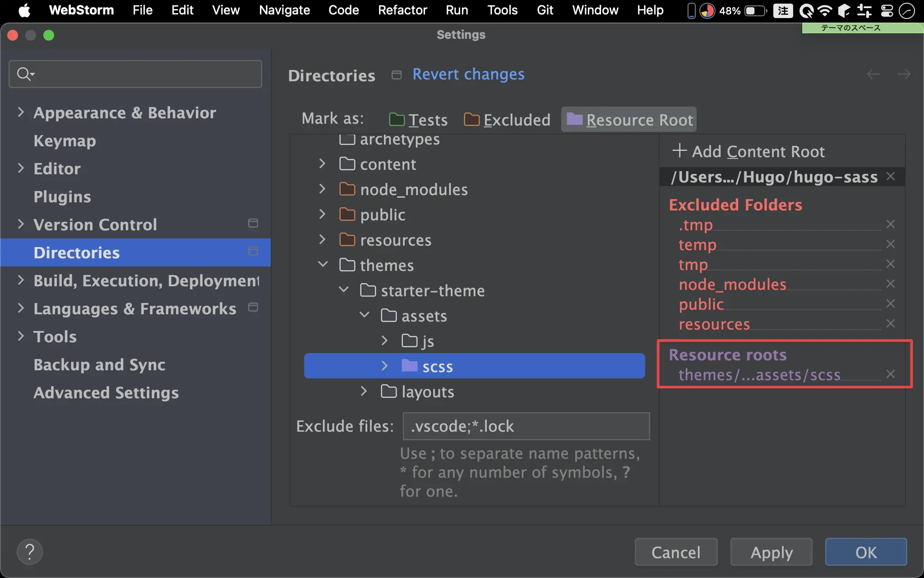Click search icon in settings filter
This screenshot has height=578, width=924.
(x=24, y=74)
